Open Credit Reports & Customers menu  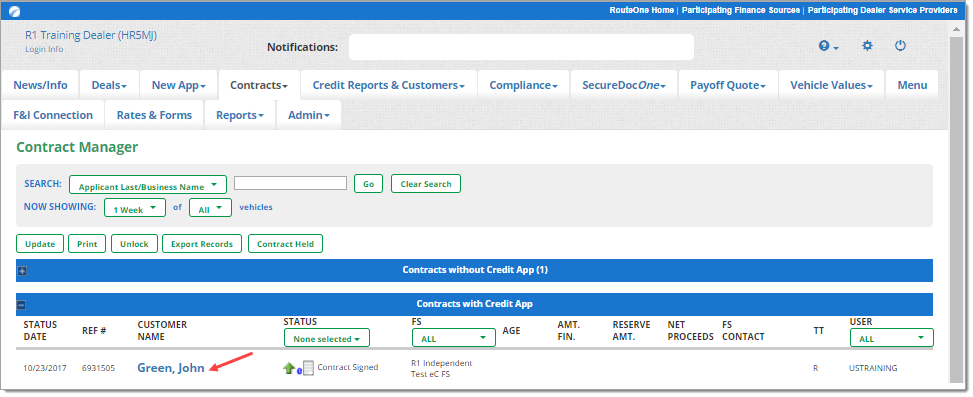pos(388,85)
